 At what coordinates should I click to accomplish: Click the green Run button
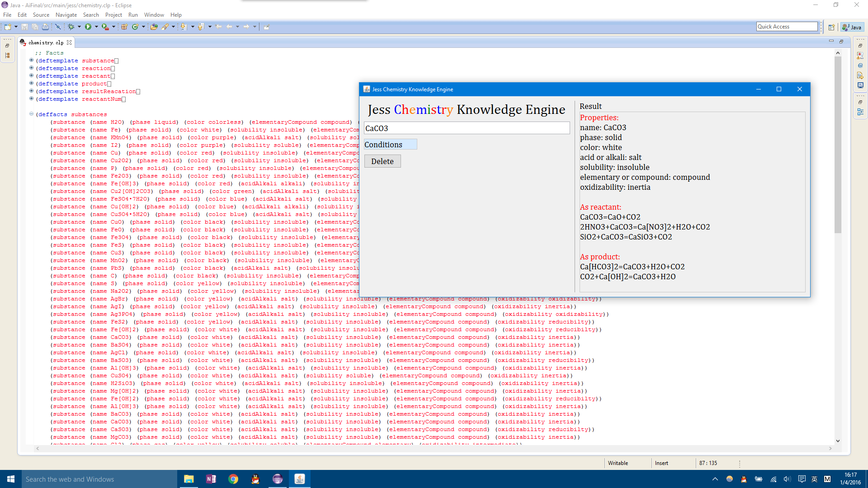click(88, 27)
